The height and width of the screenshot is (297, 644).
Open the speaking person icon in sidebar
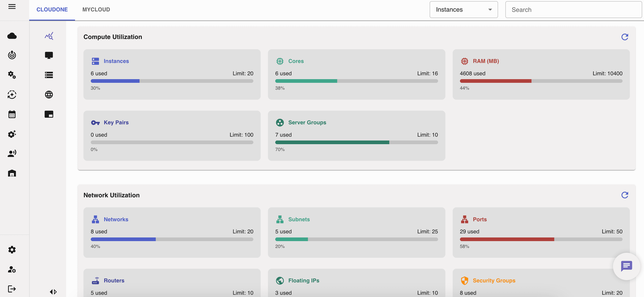pos(12,153)
